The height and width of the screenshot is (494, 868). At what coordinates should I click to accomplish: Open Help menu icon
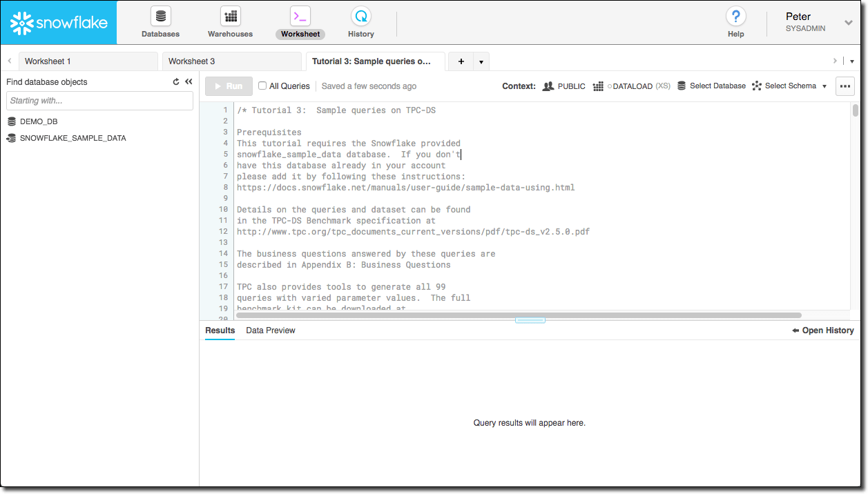(x=735, y=17)
